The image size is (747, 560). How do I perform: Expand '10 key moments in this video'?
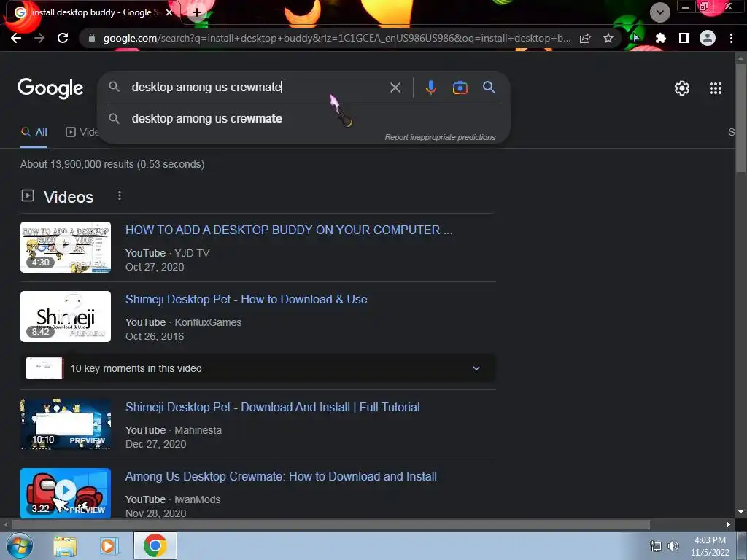[258, 368]
